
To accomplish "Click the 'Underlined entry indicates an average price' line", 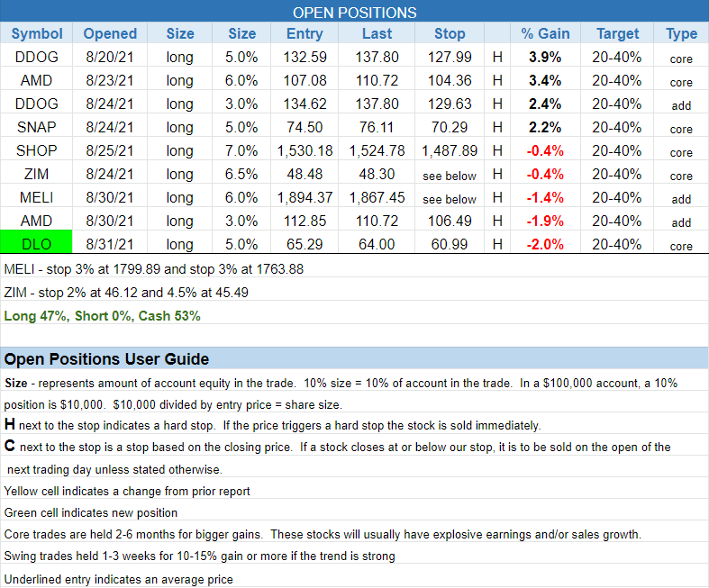I will (119, 579).
